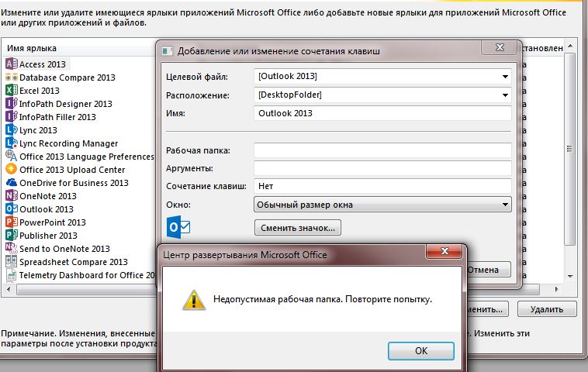Expand the target file dropdown showing [Outlook 2013]
This screenshot has height=372, width=588.
505,77
